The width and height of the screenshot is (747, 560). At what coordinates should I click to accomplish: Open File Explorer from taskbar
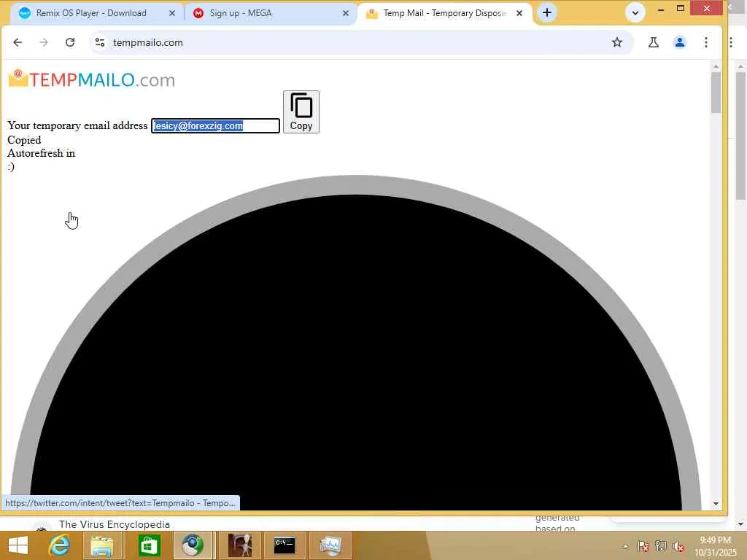click(x=102, y=545)
